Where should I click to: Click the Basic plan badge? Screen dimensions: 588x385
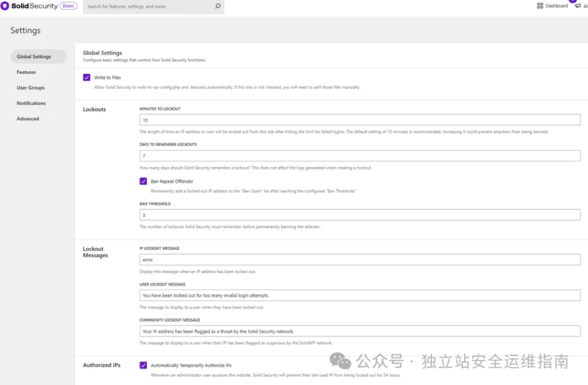[68, 6]
